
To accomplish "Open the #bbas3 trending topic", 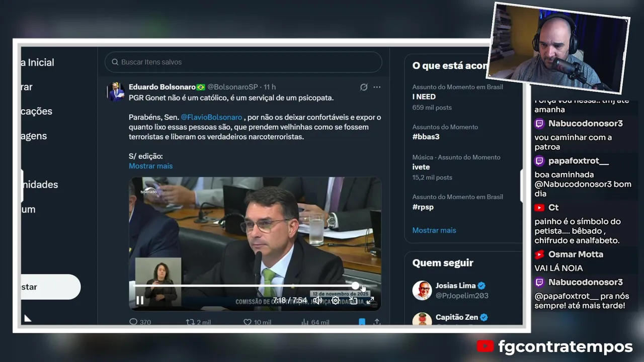I will tap(426, 137).
